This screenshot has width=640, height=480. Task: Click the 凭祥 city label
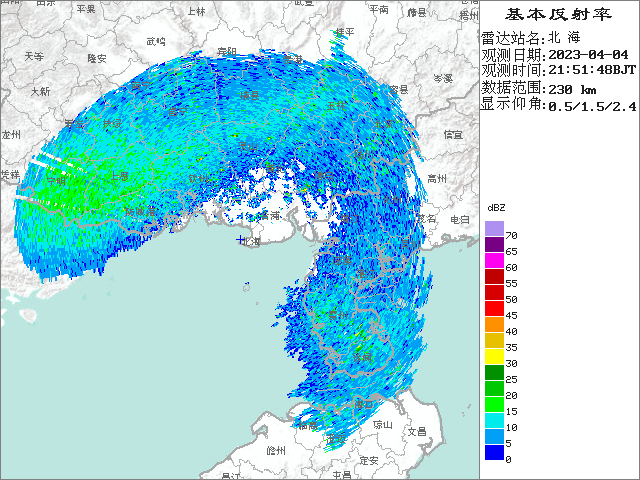point(10,175)
